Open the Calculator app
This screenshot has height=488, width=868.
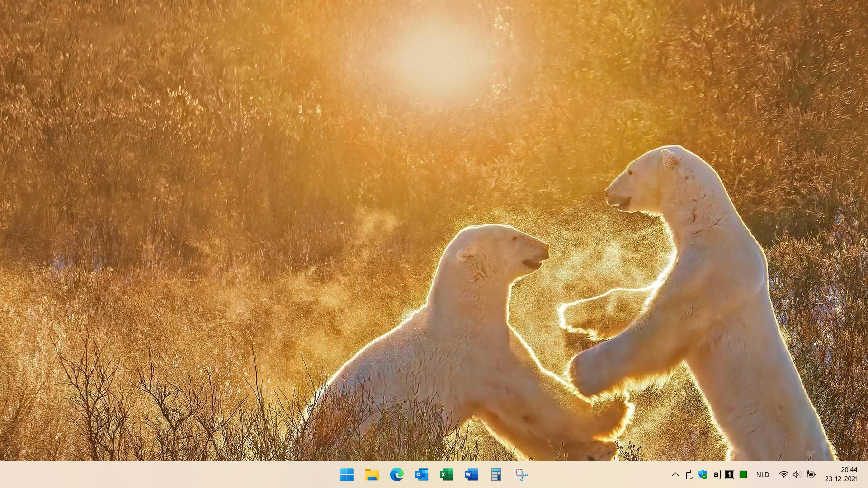(x=496, y=474)
